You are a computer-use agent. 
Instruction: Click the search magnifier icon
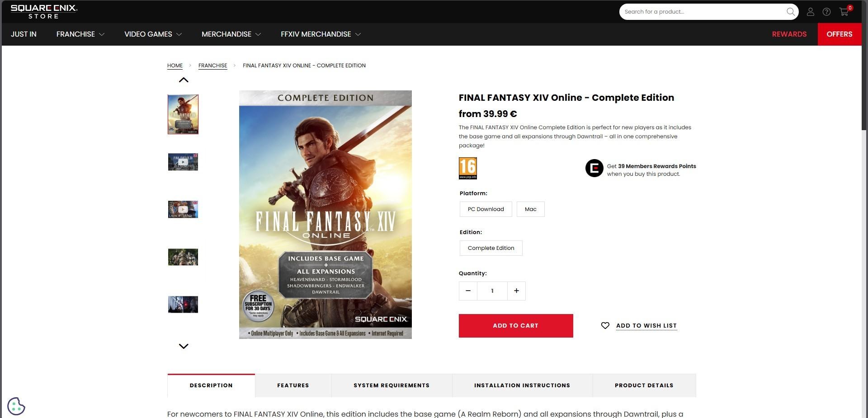pyautogui.click(x=790, y=12)
